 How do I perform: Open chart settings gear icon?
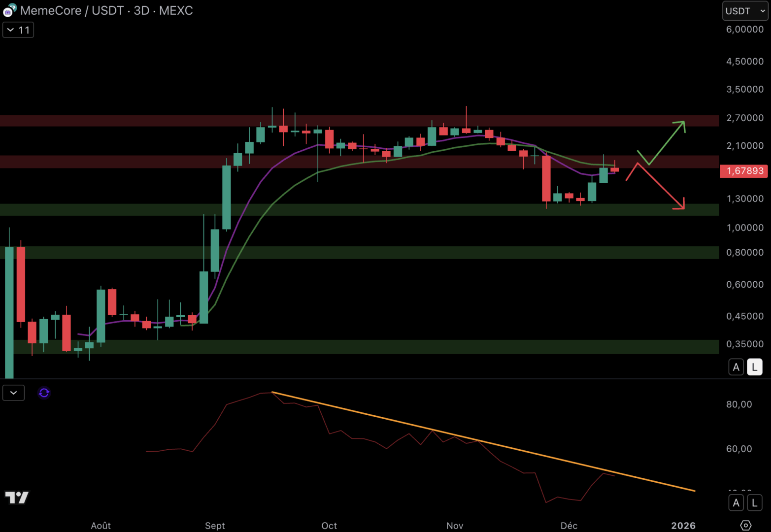tap(745, 525)
